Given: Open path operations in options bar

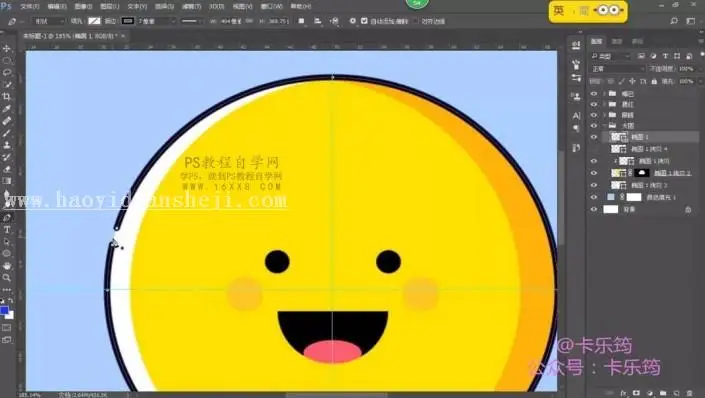Looking at the screenshot, I should coord(302,21).
